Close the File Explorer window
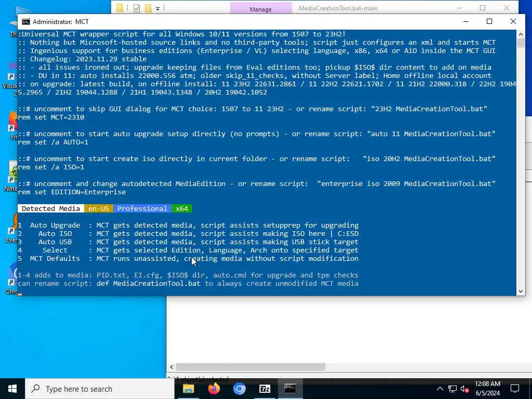Screen dimensions: 532x399 pyautogui.click(x=506, y=7)
